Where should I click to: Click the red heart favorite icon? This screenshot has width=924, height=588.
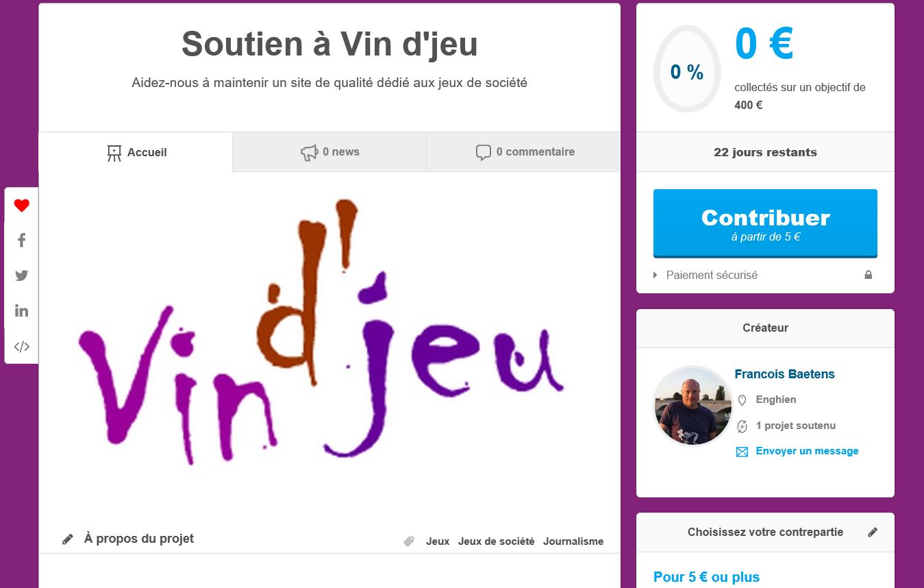coord(22,205)
